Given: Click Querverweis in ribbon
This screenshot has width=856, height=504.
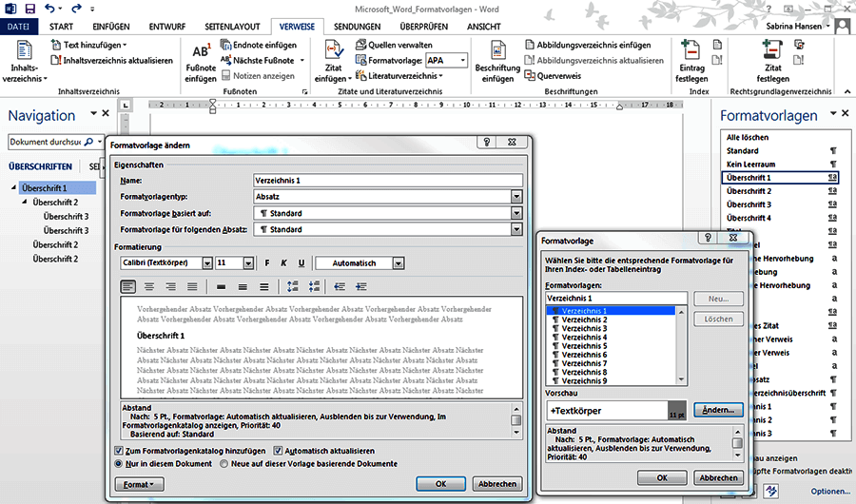Looking at the screenshot, I should (553, 76).
